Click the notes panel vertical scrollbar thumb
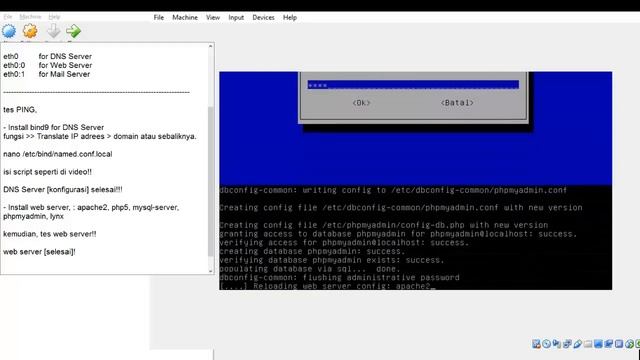The image size is (640, 360). tap(211, 182)
